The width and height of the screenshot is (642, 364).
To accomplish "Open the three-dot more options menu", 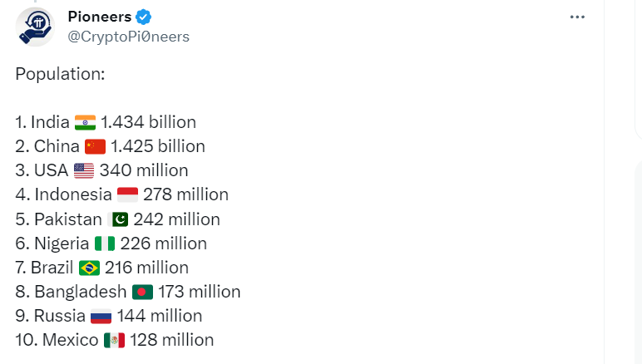I will click(x=577, y=17).
